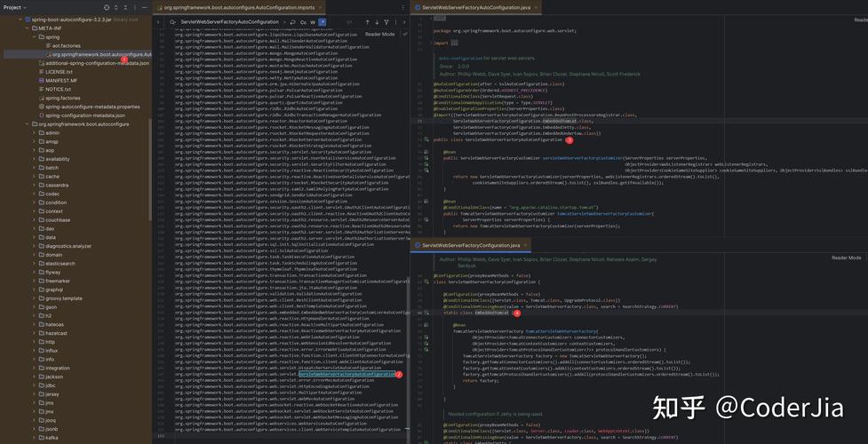Expand the cache package
The image size is (868, 444).
[x=35, y=177]
